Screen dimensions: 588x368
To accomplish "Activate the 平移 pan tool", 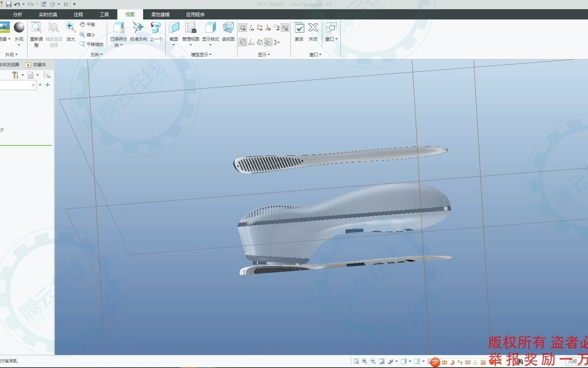I will pos(87,24).
